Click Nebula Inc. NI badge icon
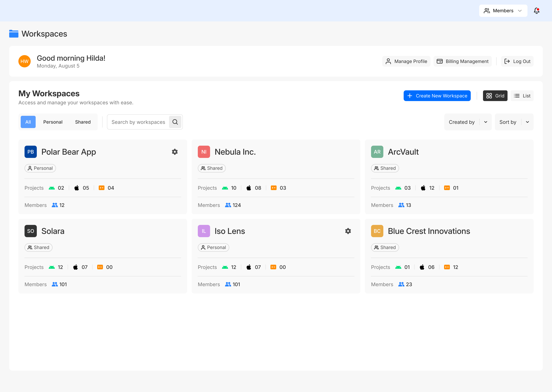 click(204, 152)
